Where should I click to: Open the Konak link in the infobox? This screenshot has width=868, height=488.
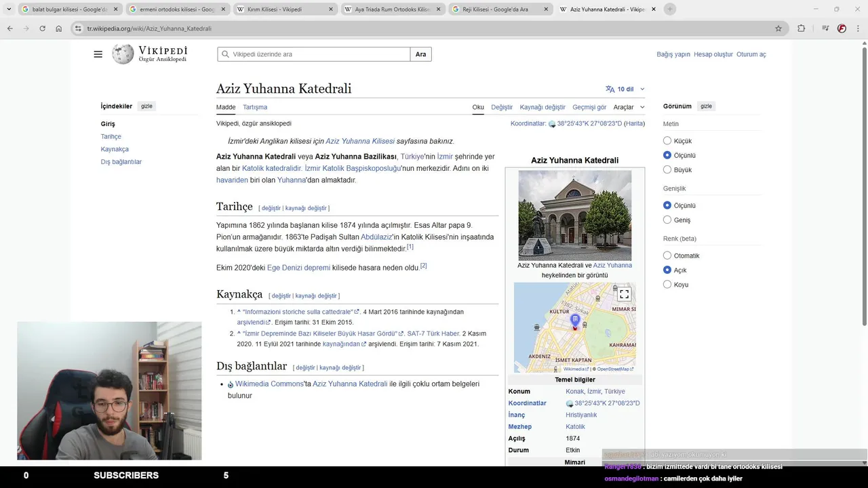click(x=574, y=392)
